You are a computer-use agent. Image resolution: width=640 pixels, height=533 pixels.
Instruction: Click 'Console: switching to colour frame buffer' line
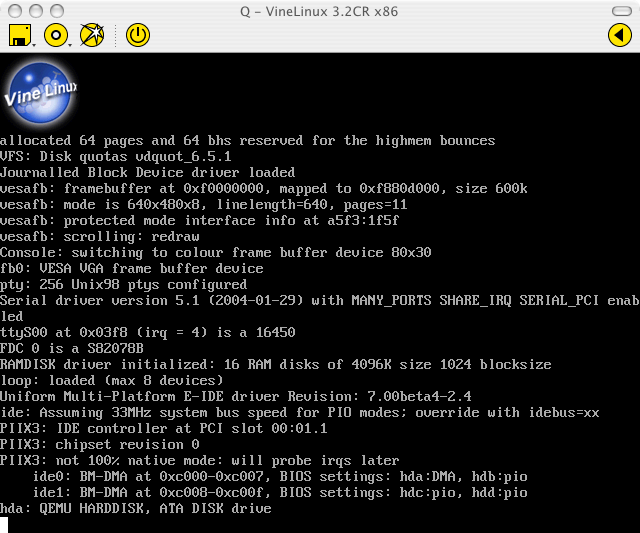[216, 252]
